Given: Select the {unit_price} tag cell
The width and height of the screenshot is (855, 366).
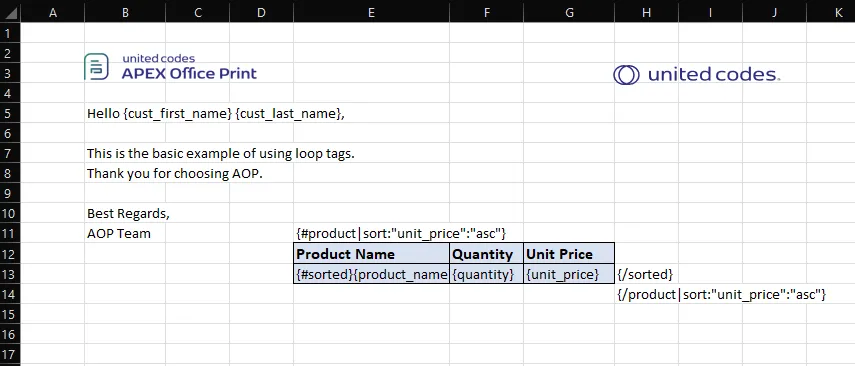Looking at the screenshot, I should [x=569, y=274].
